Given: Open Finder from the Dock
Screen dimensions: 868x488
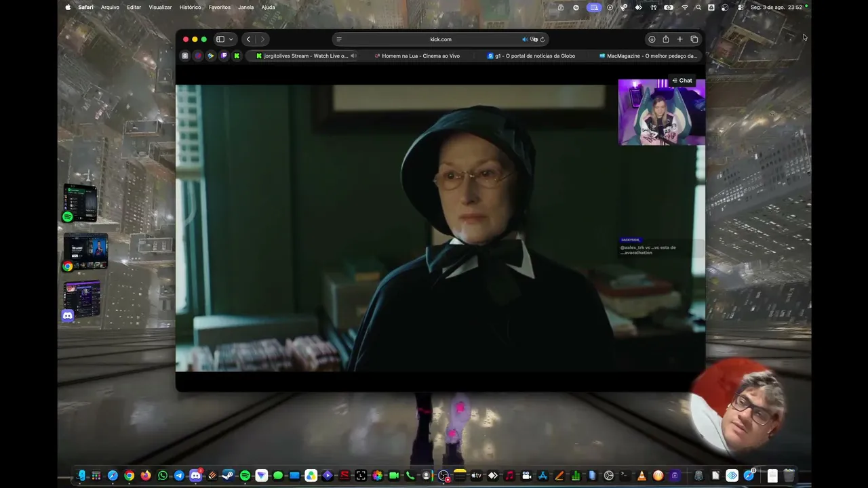Looking at the screenshot, I should (x=81, y=476).
